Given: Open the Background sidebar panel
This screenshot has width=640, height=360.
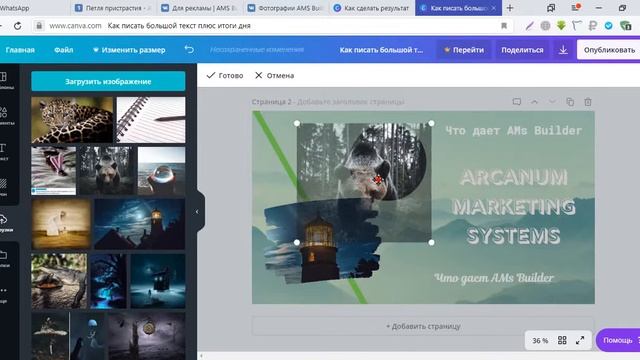Looking at the screenshot, I should pyautogui.click(x=4, y=187).
